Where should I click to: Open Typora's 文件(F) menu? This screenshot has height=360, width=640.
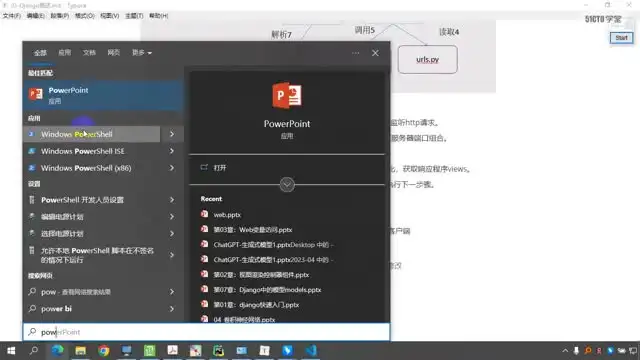point(11,16)
